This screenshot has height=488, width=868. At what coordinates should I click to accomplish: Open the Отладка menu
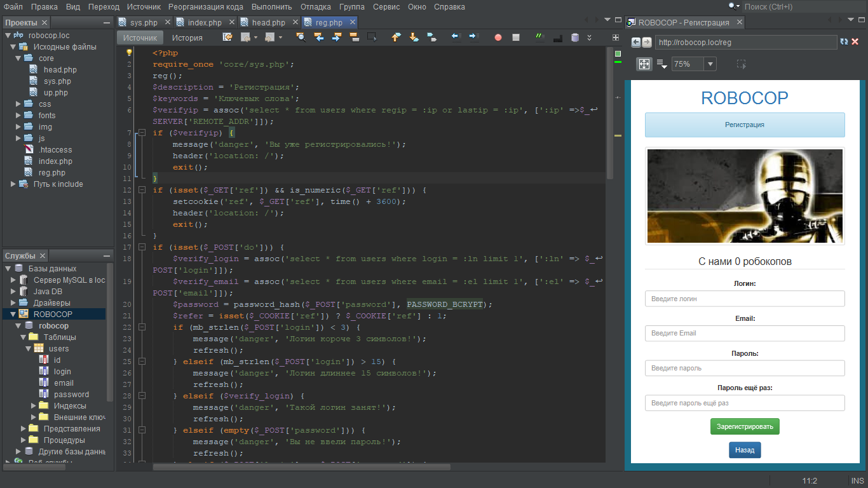(x=315, y=7)
